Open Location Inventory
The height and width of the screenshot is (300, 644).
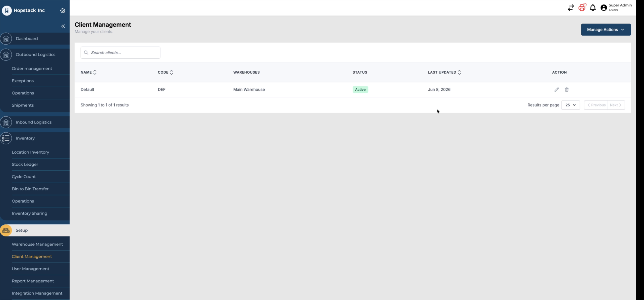pyautogui.click(x=30, y=152)
